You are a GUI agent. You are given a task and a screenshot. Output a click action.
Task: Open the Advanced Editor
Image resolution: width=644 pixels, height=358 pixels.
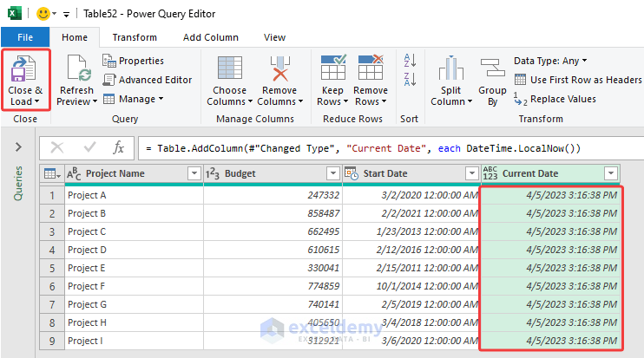147,80
